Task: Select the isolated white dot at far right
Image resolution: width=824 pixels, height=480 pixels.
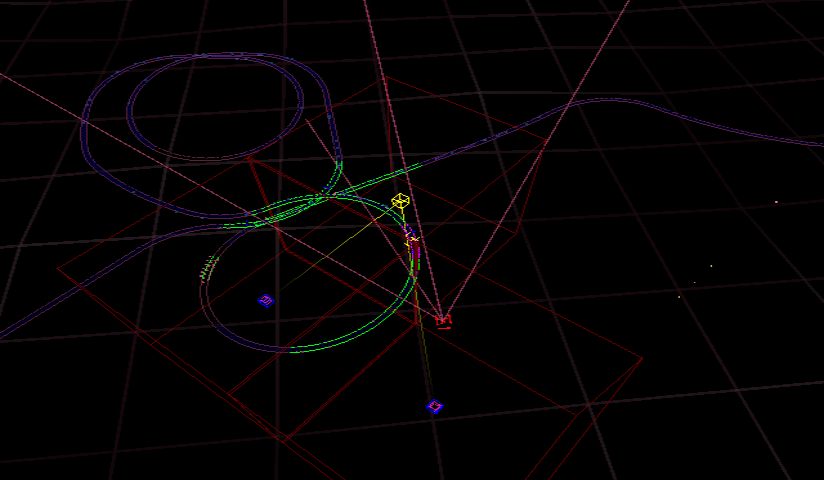Action: (x=777, y=202)
